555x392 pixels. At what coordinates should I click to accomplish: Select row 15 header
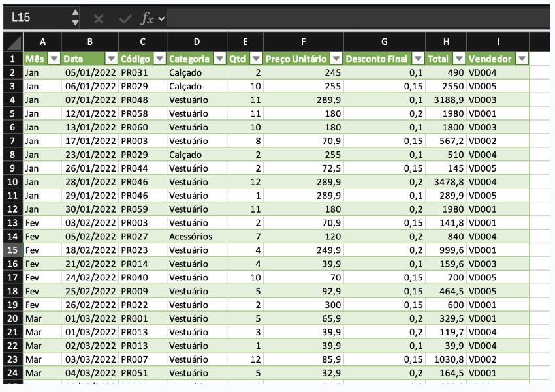pyautogui.click(x=13, y=250)
